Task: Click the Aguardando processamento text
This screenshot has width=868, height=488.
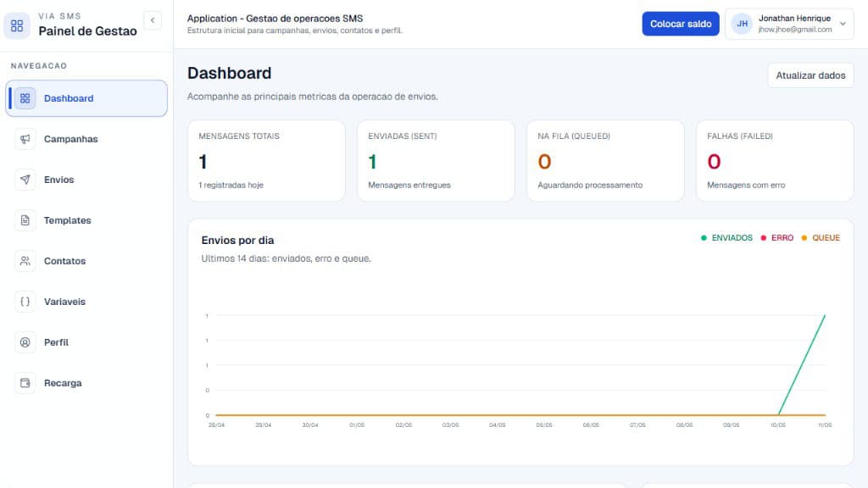Action: [590, 186]
